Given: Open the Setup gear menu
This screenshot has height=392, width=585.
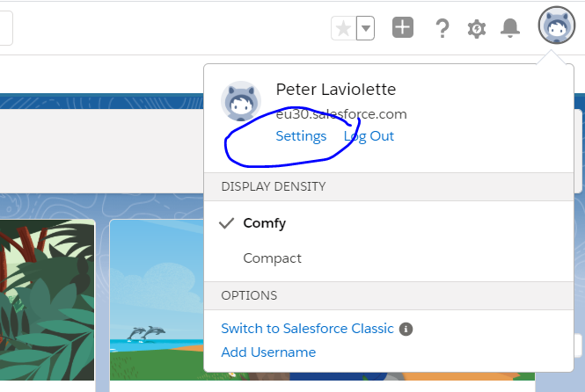Looking at the screenshot, I should (477, 28).
